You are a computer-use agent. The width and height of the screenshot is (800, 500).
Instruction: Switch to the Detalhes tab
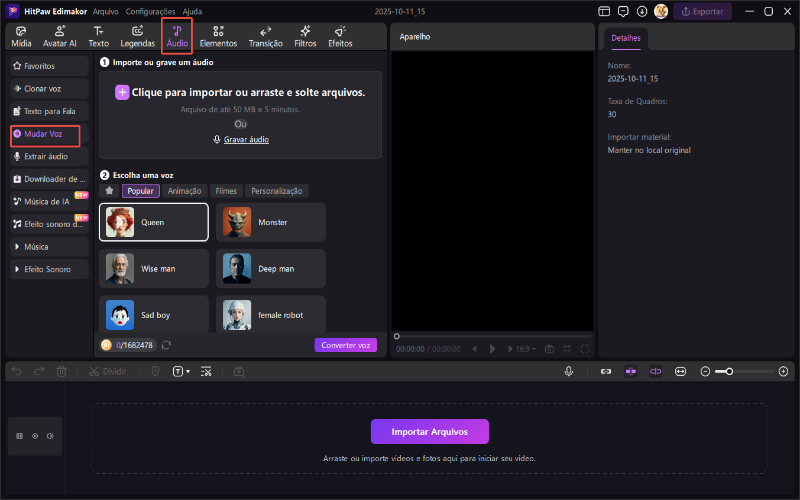(x=626, y=38)
